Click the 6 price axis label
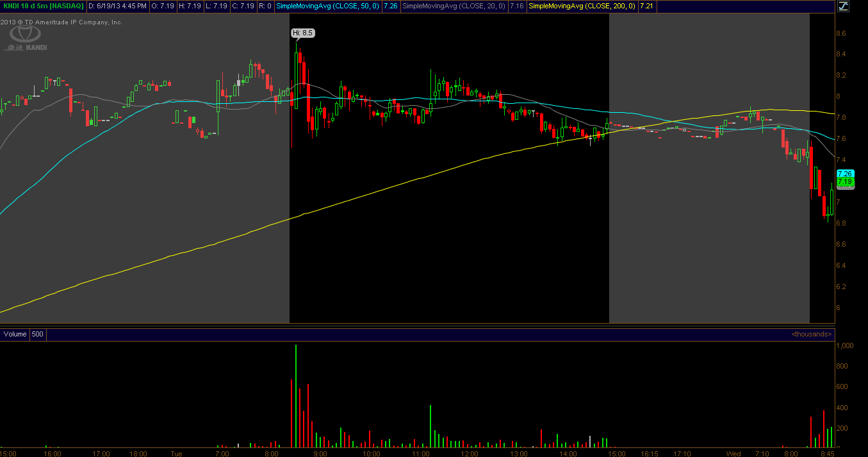Screen dimensions: 868x457 (838, 308)
